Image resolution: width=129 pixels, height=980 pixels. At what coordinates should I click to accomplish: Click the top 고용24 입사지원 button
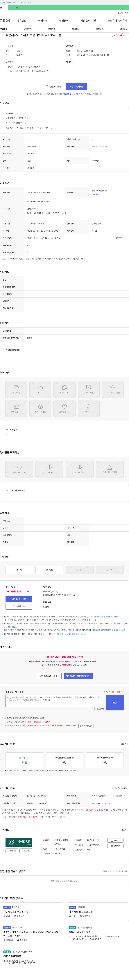click(76, 86)
